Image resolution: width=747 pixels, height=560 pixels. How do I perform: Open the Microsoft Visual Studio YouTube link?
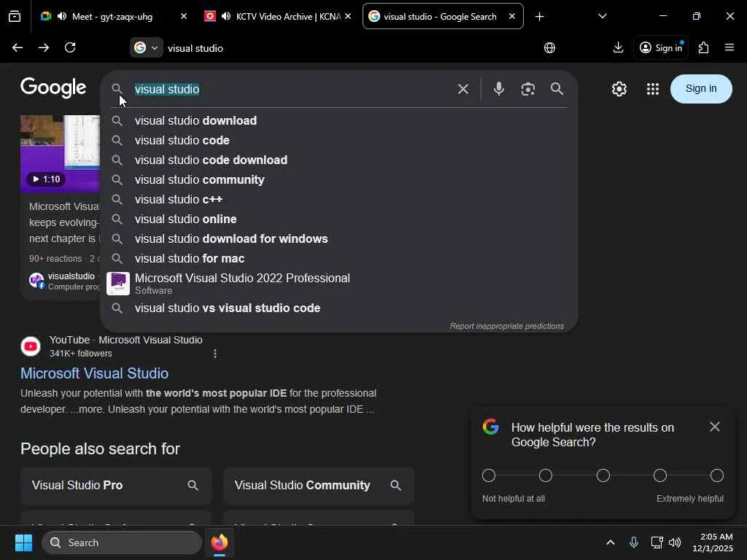[x=94, y=373]
